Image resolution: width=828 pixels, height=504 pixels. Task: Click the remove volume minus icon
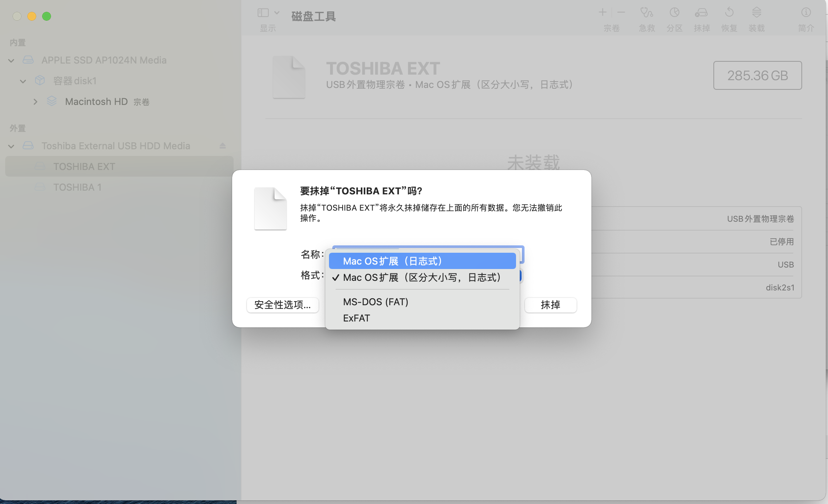621,13
